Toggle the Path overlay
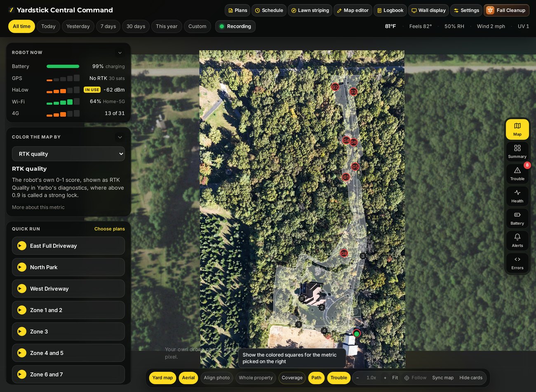 point(316,378)
